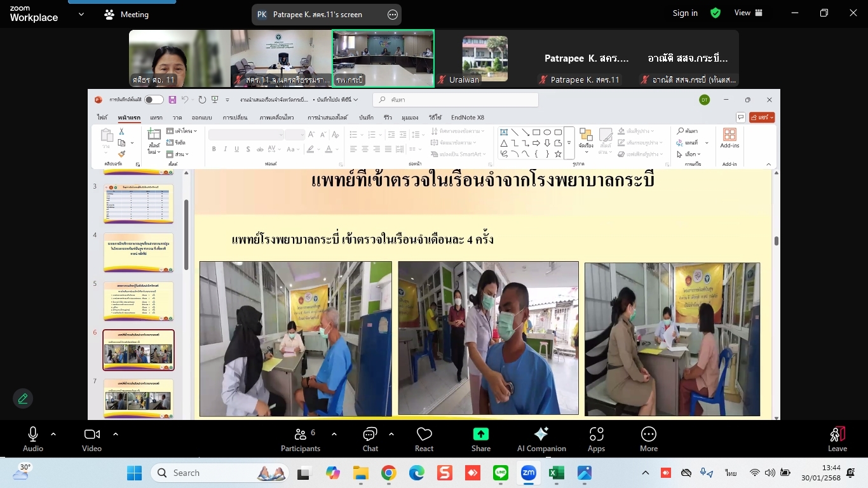Screen dimensions: 868x488
Task: Click Leave meeting button
Action: click(837, 440)
